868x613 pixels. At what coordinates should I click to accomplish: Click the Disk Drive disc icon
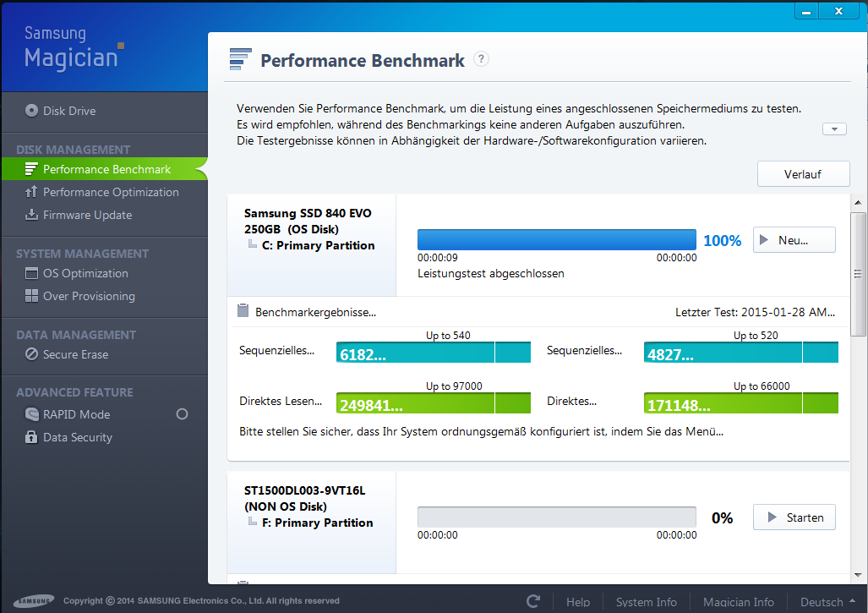[31, 111]
